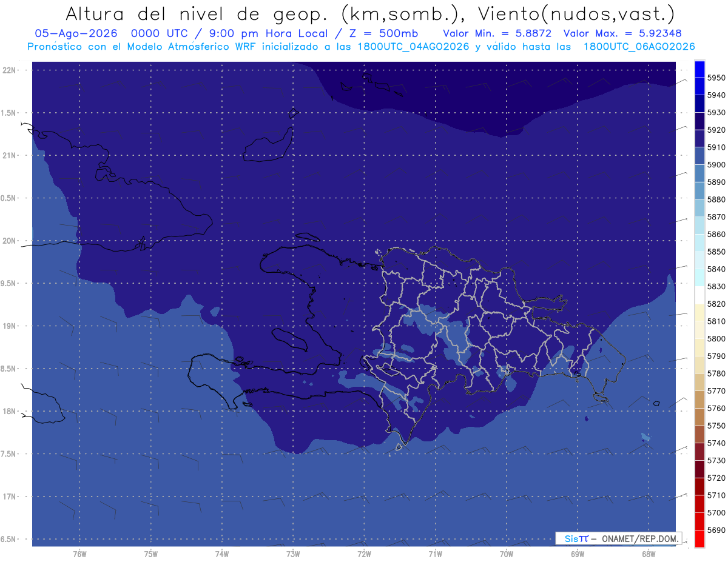
Task: Select the legend swatch between 5910 and 5920
Action: (699, 139)
